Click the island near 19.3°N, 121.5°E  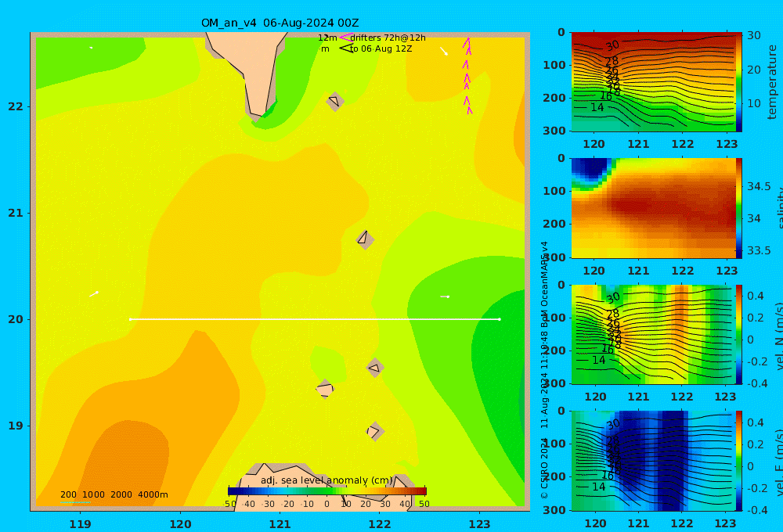[325, 389]
